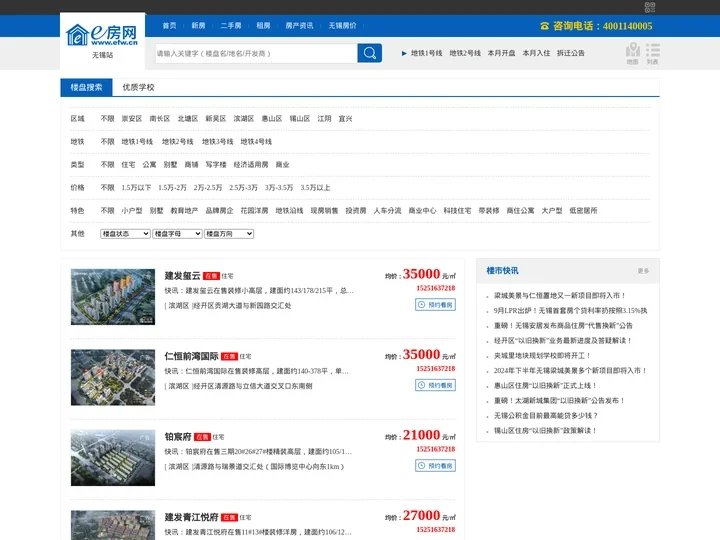Open the 楼盘状态 dropdown

coord(125,234)
